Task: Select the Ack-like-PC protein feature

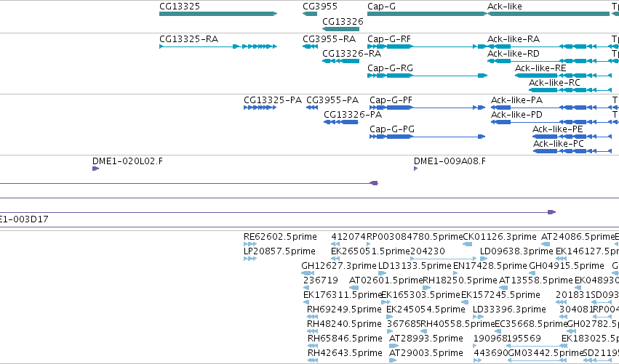Action: tap(572, 151)
